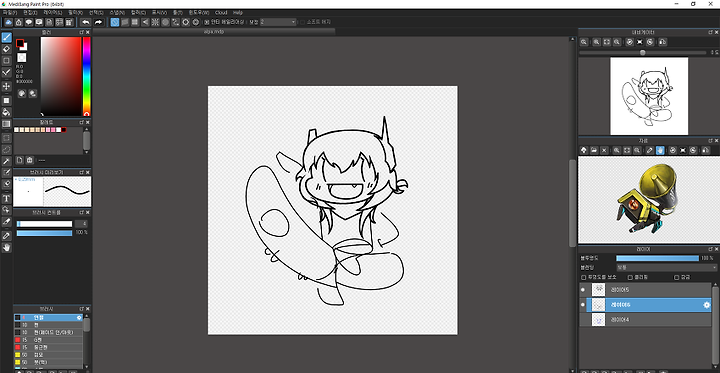Viewport: 720px width, 373px height.
Task: Open the Help menu
Action: (x=237, y=13)
